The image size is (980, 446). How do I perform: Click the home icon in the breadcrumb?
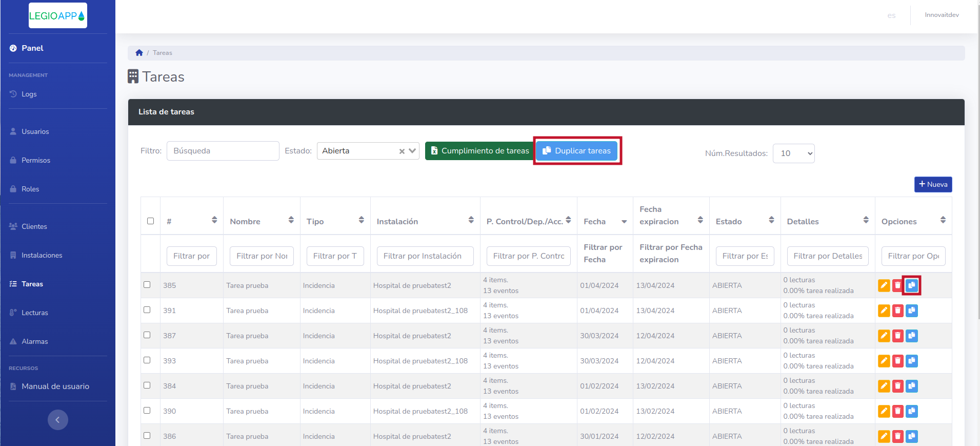click(x=139, y=53)
